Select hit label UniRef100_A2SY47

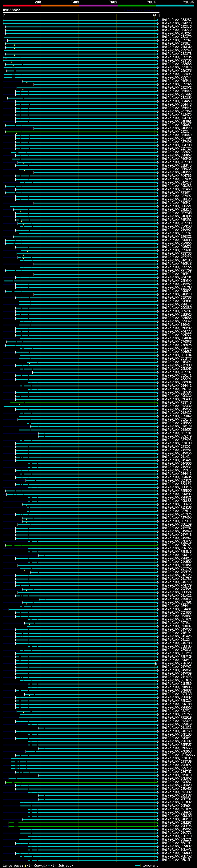pos(177,40)
